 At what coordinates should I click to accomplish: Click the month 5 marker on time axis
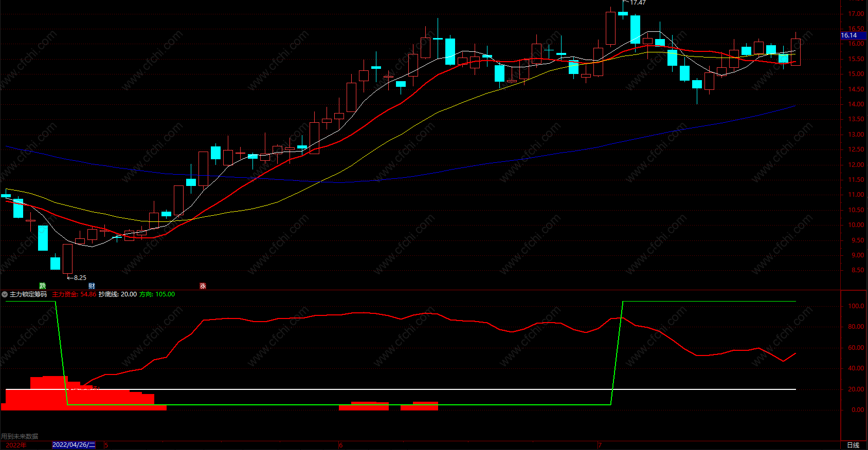click(106, 445)
